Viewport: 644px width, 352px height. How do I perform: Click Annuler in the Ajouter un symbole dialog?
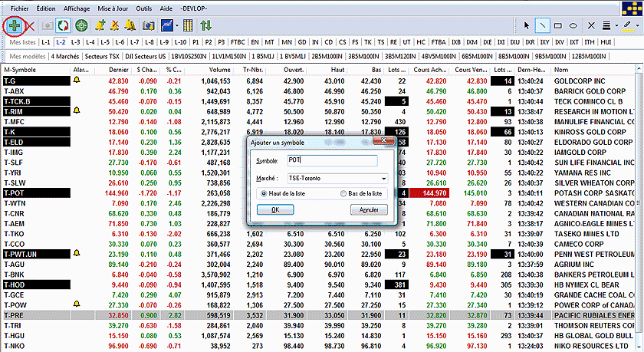[x=369, y=210]
